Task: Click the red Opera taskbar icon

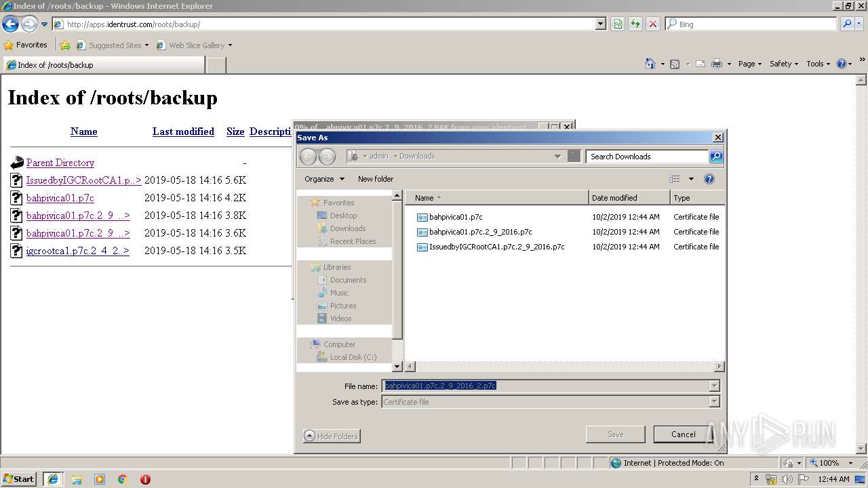Action: coord(145,479)
